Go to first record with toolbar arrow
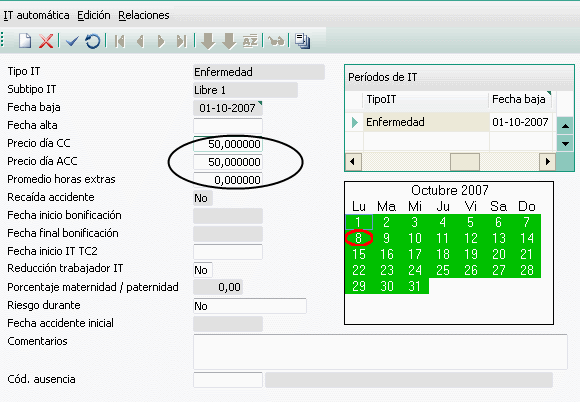Screen dimensions: 580x402 tap(119, 41)
